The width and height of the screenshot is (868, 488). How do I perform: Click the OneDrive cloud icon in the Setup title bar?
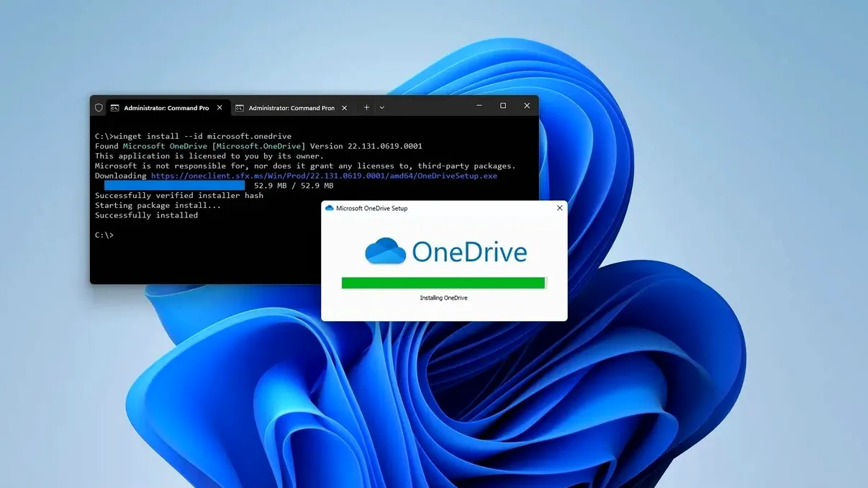[330, 208]
